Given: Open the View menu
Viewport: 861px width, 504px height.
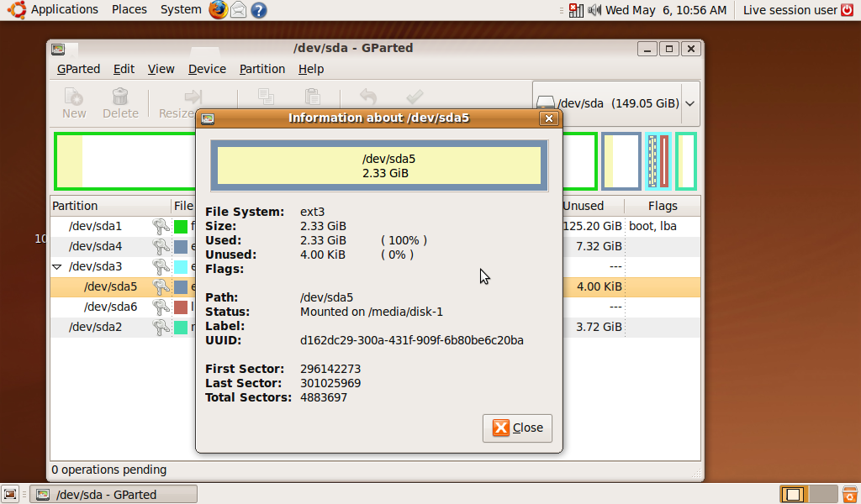Looking at the screenshot, I should point(161,69).
